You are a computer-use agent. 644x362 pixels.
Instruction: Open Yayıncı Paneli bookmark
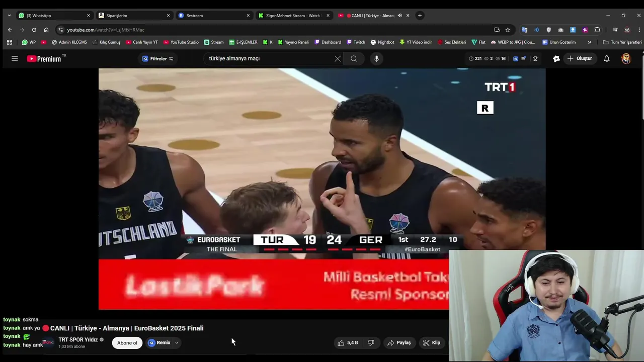[x=293, y=42]
